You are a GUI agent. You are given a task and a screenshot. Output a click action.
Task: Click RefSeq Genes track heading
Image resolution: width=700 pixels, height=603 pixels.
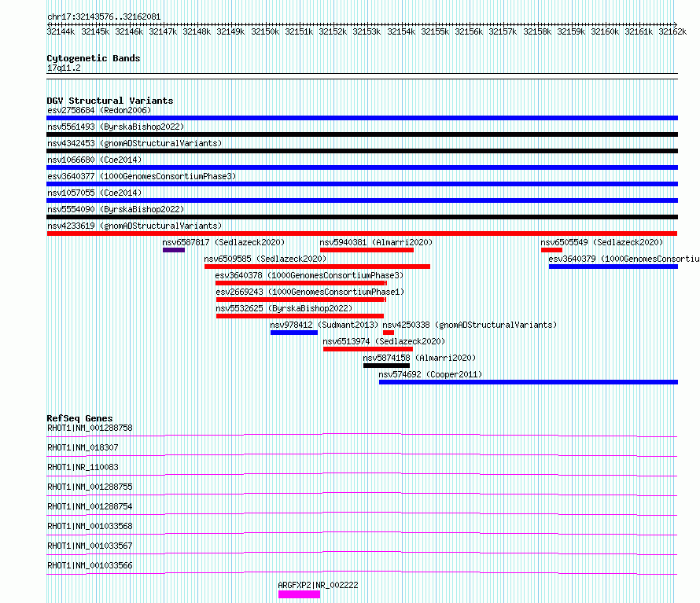click(x=79, y=418)
